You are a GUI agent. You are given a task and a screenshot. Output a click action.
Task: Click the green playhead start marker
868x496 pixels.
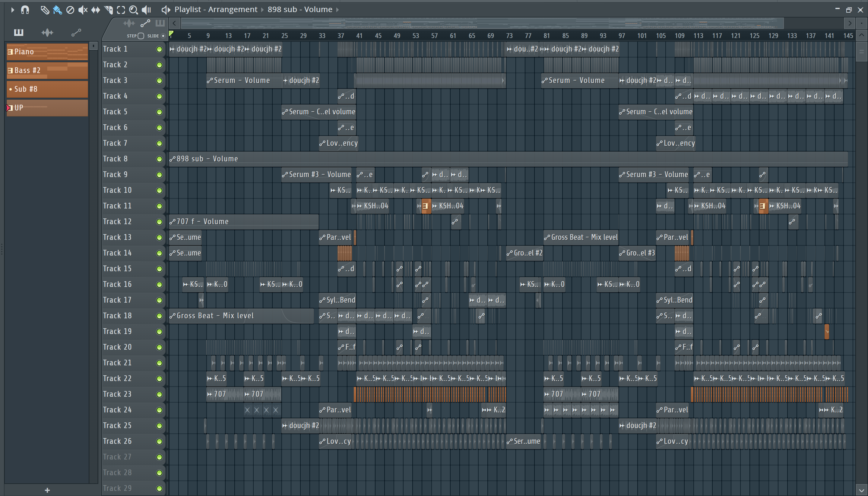coord(171,34)
